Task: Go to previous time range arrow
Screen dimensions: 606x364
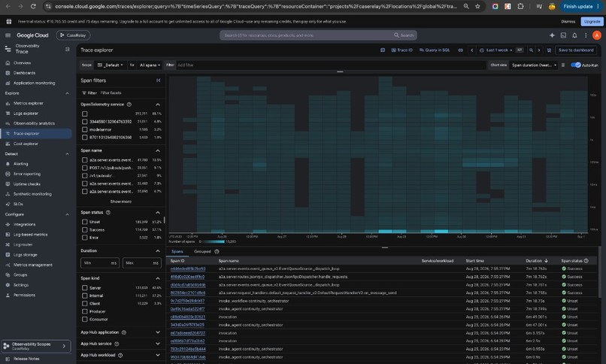Action: 471,50
